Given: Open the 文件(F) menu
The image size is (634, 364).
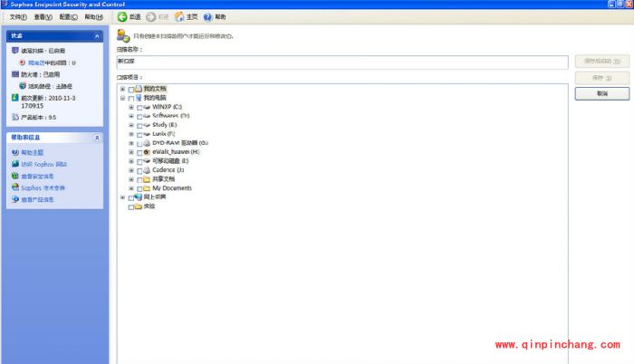Looking at the screenshot, I should coord(18,17).
